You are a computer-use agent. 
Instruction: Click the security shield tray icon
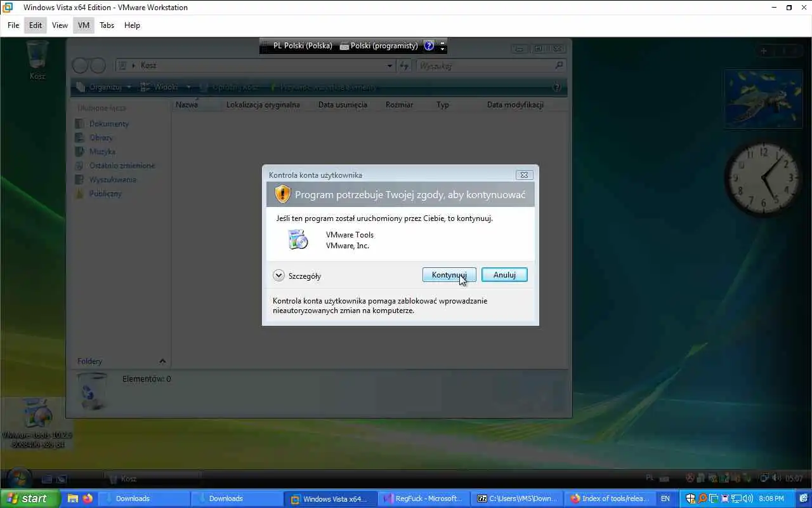click(691, 498)
